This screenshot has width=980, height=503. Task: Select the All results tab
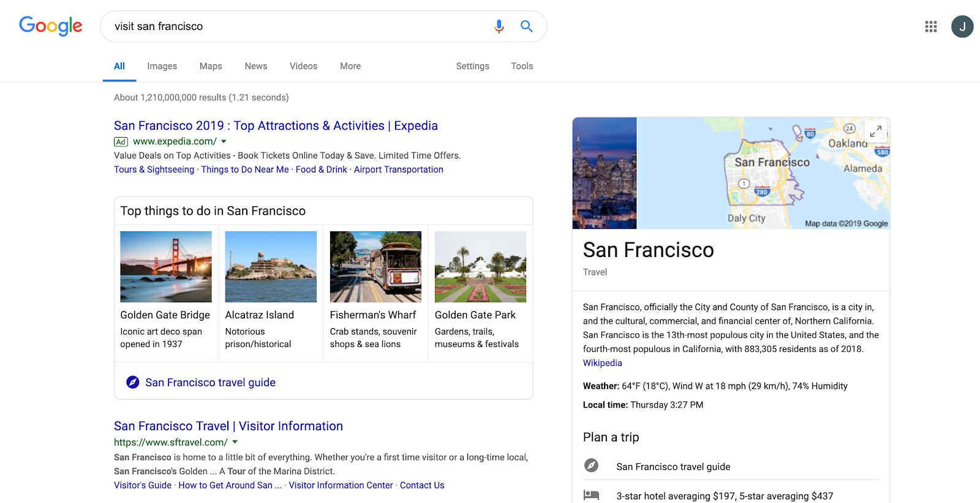119,66
